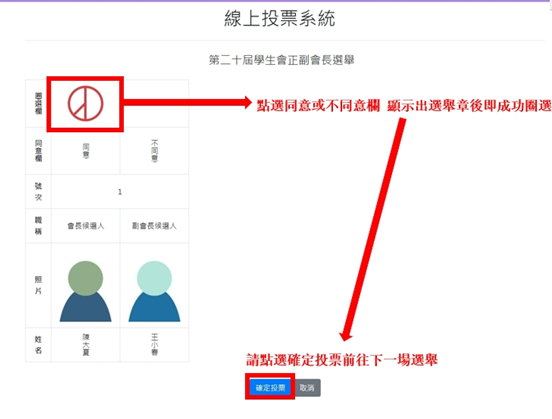The width and height of the screenshot is (552, 419).
Task: Select the 同意 agree cell
Action: [x=86, y=151]
